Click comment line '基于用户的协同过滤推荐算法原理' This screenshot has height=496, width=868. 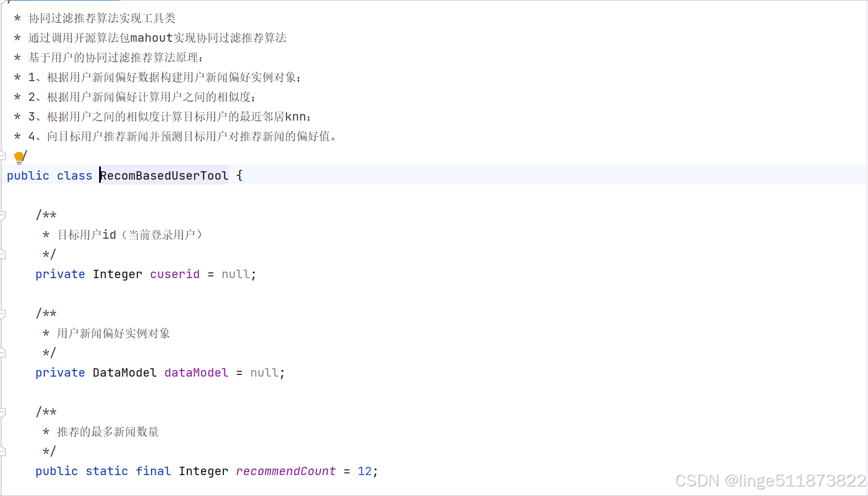116,58
